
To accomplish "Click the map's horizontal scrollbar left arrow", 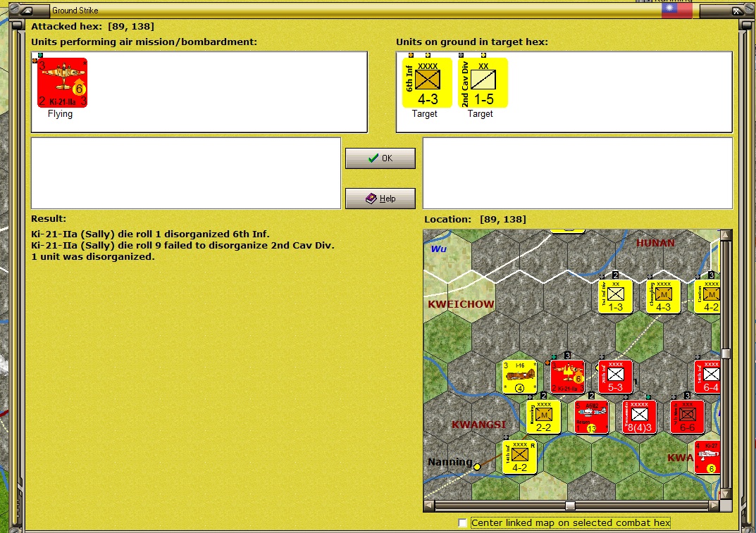I will click(429, 506).
